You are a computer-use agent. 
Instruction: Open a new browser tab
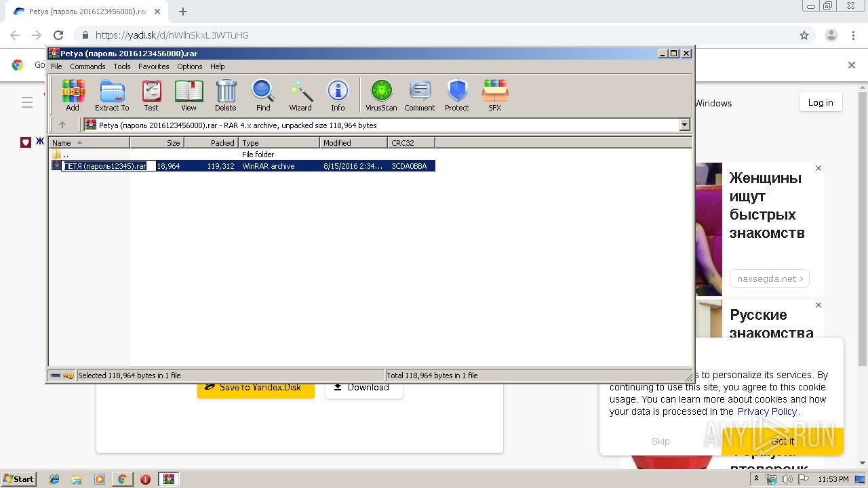point(183,12)
